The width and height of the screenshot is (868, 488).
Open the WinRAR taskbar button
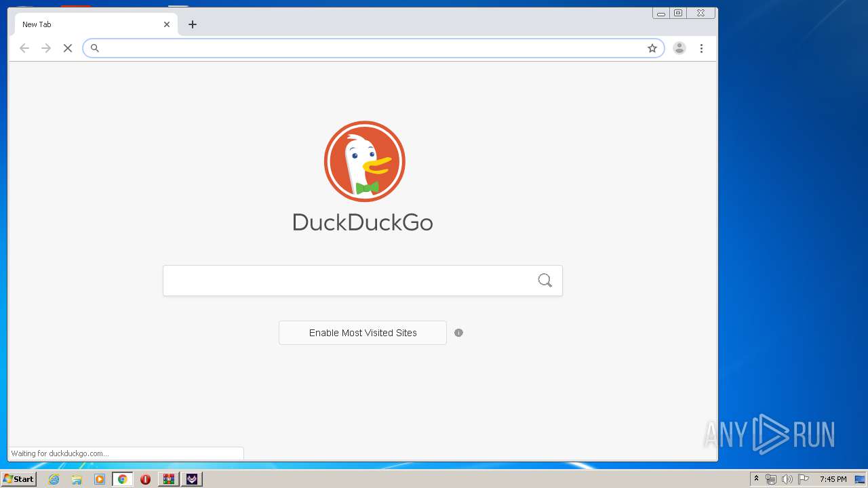point(168,479)
